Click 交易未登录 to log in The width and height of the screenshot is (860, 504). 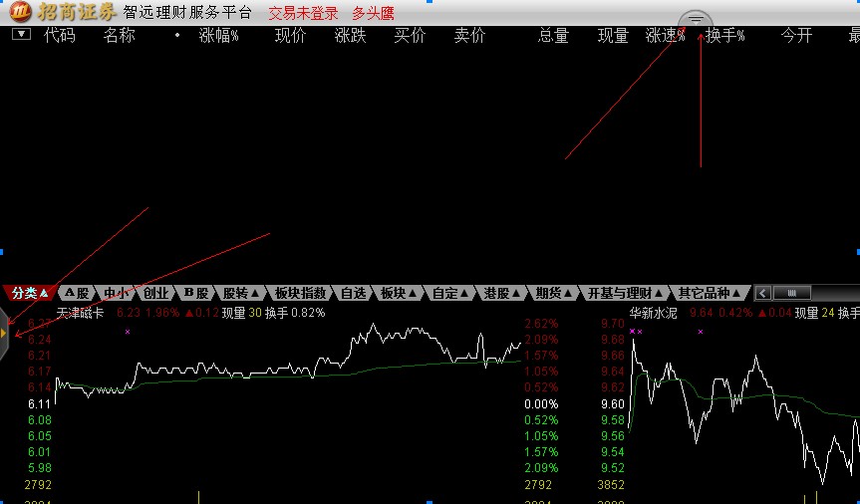(x=303, y=13)
